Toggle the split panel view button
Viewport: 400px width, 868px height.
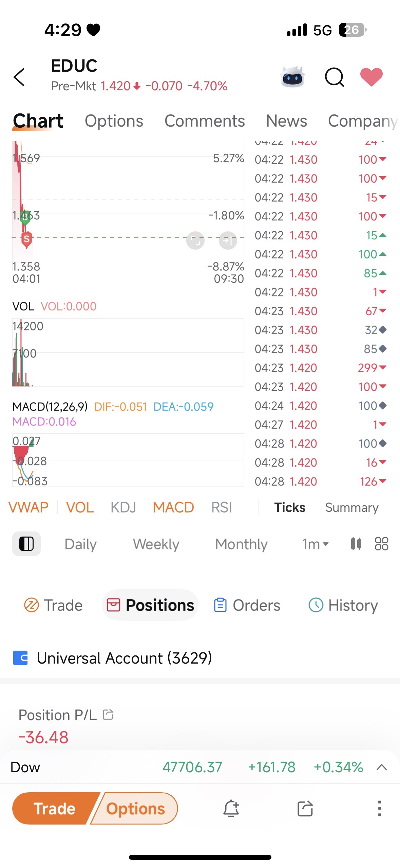tap(26, 544)
